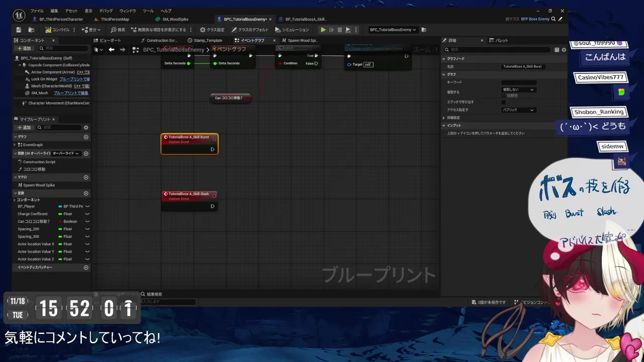Click SM_Mesh ブループリントで編集 link
The image size is (644, 362).
(x=71, y=93)
